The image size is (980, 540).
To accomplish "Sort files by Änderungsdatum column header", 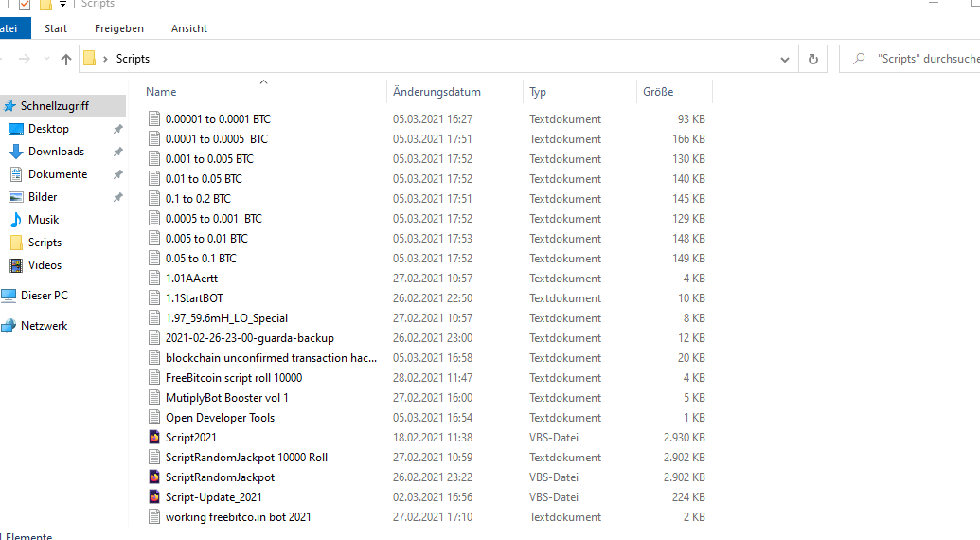I will click(x=437, y=92).
